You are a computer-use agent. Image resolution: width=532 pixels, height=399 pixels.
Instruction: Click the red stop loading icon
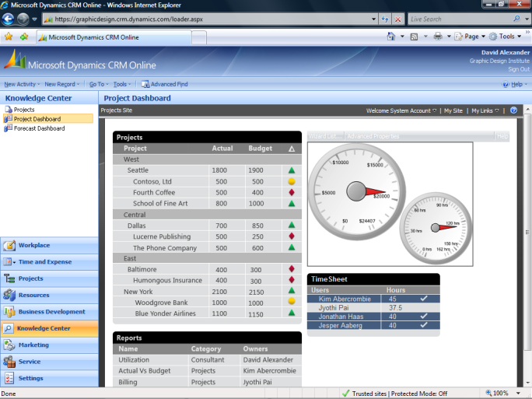(x=397, y=19)
